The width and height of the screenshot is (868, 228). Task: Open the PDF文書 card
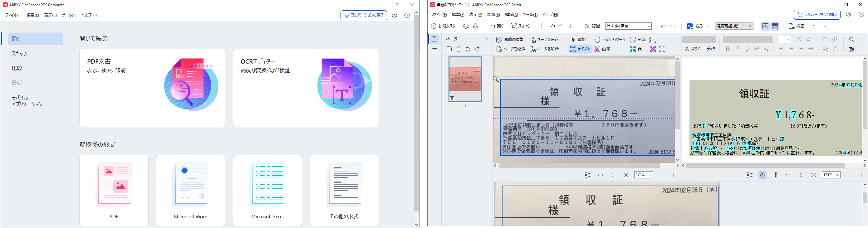click(152, 88)
